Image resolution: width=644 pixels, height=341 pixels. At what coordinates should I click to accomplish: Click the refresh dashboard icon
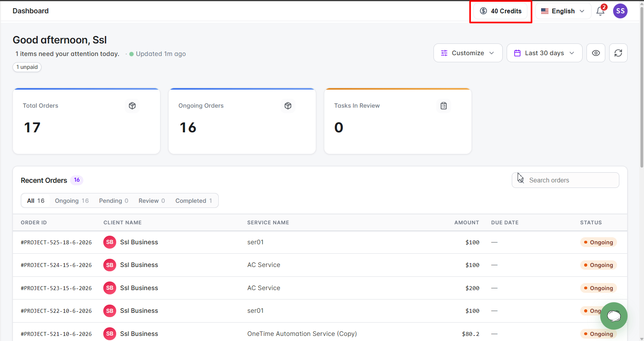pos(618,53)
